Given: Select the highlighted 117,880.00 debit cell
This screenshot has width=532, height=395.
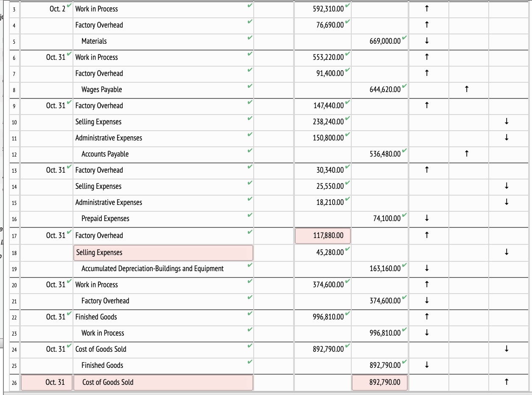Looking at the screenshot, I should click(322, 235).
